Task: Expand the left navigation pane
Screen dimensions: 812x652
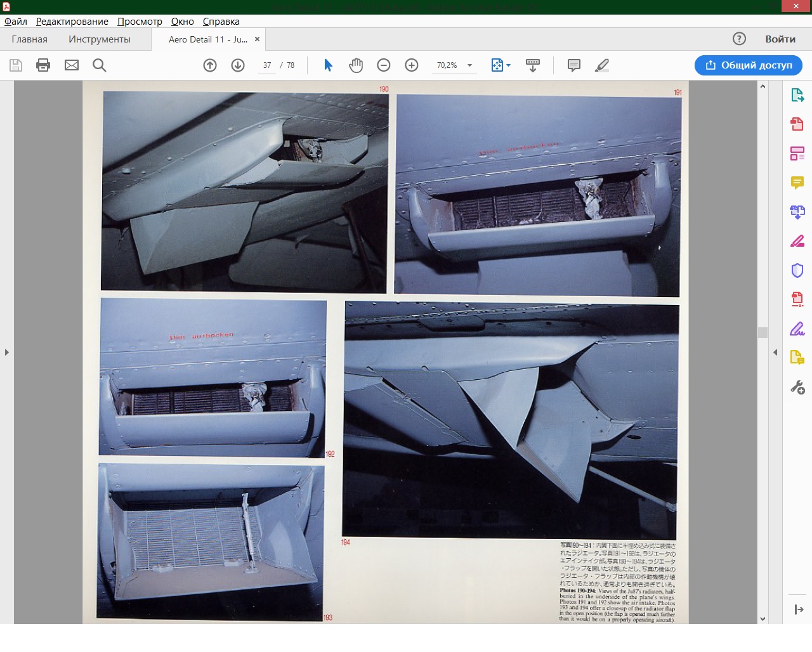Action: click(7, 352)
